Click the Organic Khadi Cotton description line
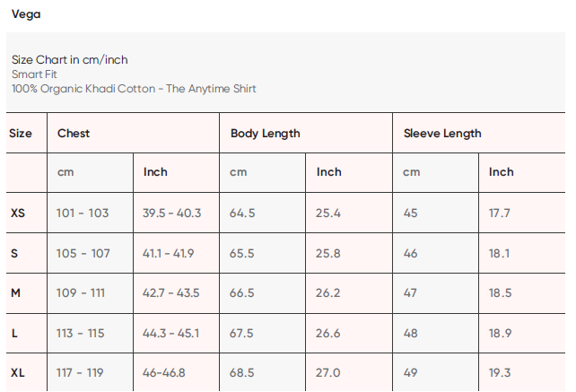 (134, 89)
